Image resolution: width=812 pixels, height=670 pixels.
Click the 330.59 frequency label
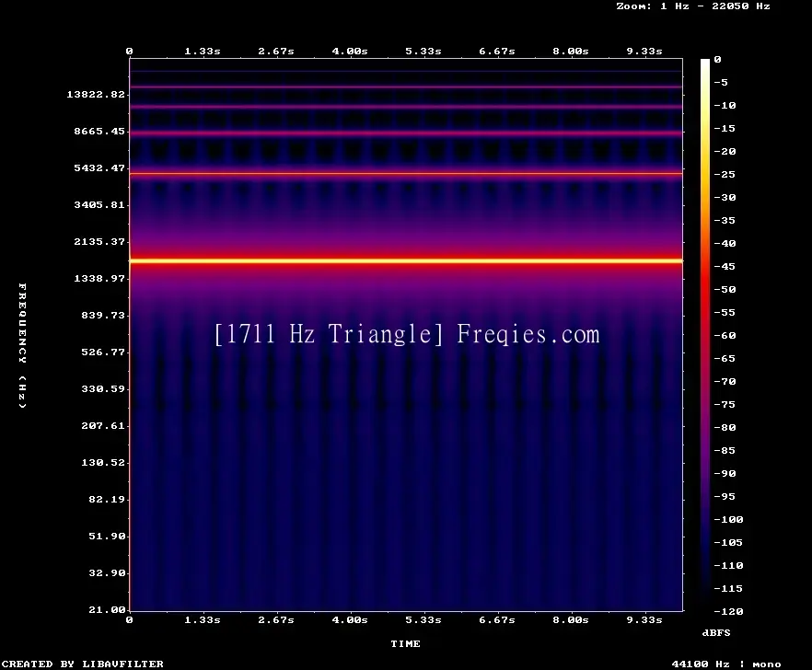(103, 388)
